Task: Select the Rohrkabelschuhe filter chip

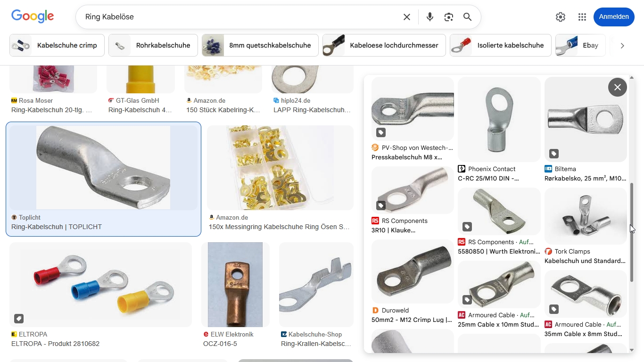Action: click(x=153, y=45)
